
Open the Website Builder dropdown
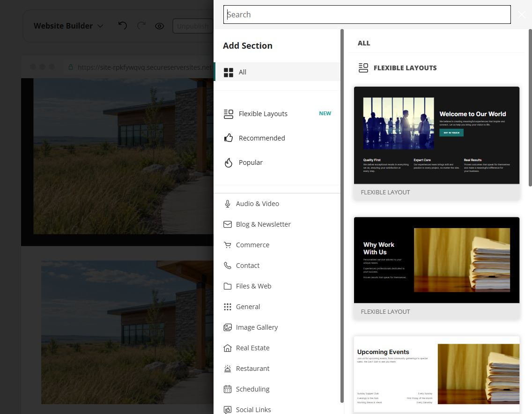(68, 26)
